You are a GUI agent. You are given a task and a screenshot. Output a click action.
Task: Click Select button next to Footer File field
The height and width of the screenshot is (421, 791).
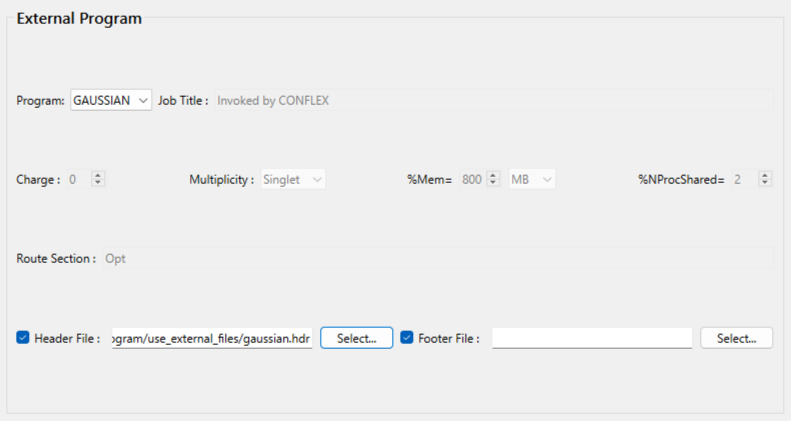coord(736,338)
